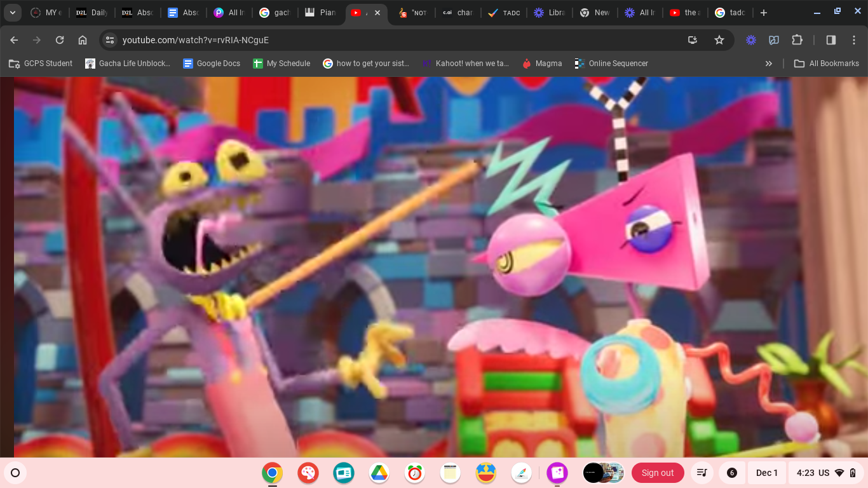This screenshot has height=488, width=868.
Task: Switch to the 'NOT' tab
Action: tap(413, 13)
